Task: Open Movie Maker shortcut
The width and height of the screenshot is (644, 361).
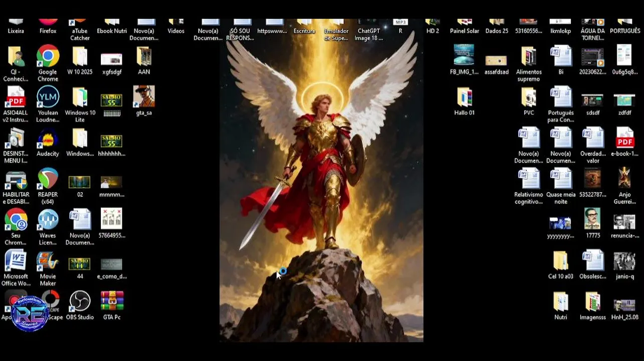Action: click(48, 261)
